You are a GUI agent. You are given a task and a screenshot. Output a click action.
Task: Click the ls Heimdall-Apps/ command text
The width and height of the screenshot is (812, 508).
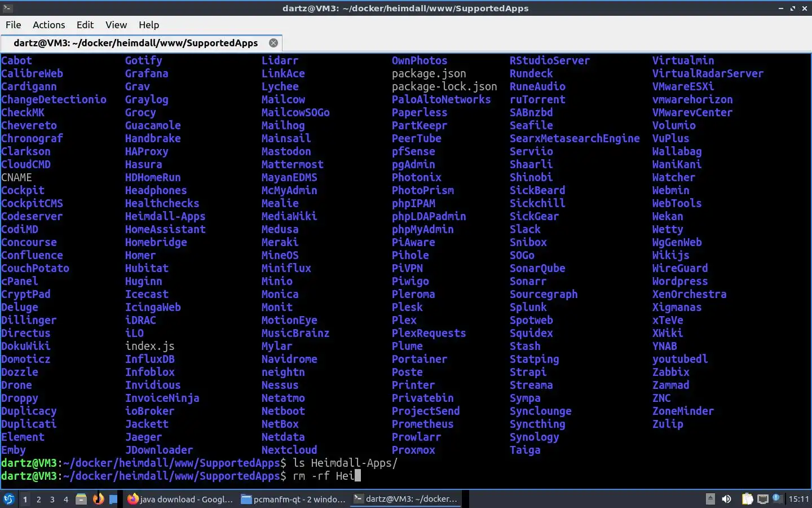[x=345, y=463]
